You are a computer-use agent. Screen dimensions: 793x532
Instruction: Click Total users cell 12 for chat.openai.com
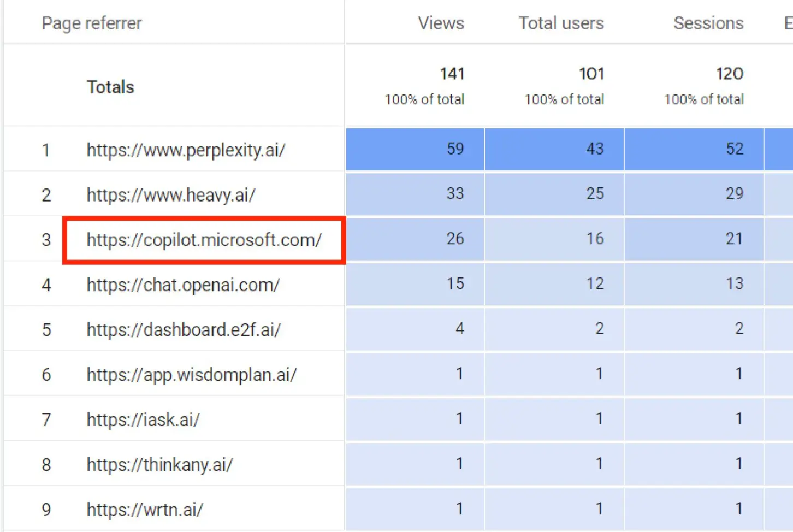pyautogui.click(x=554, y=284)
